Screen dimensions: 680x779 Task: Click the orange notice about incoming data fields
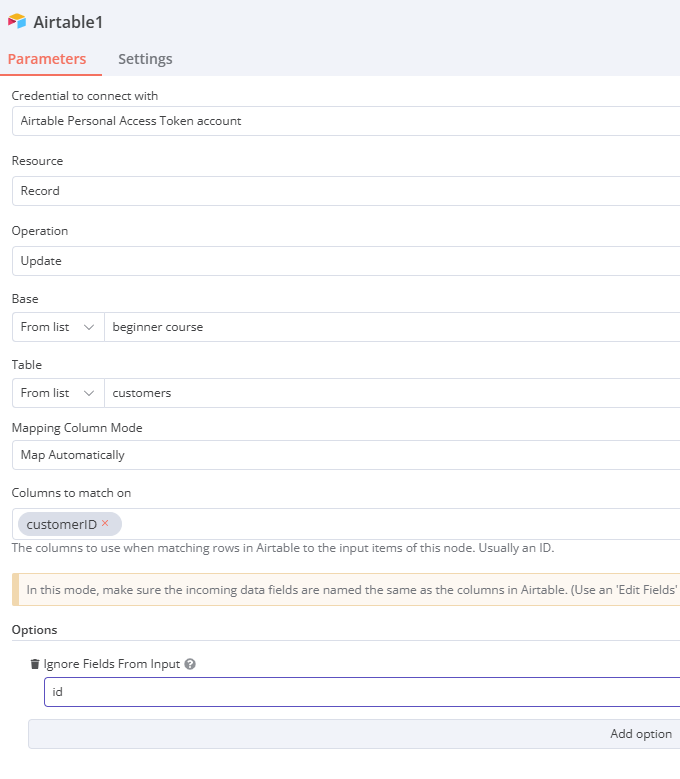click(346, 590)
